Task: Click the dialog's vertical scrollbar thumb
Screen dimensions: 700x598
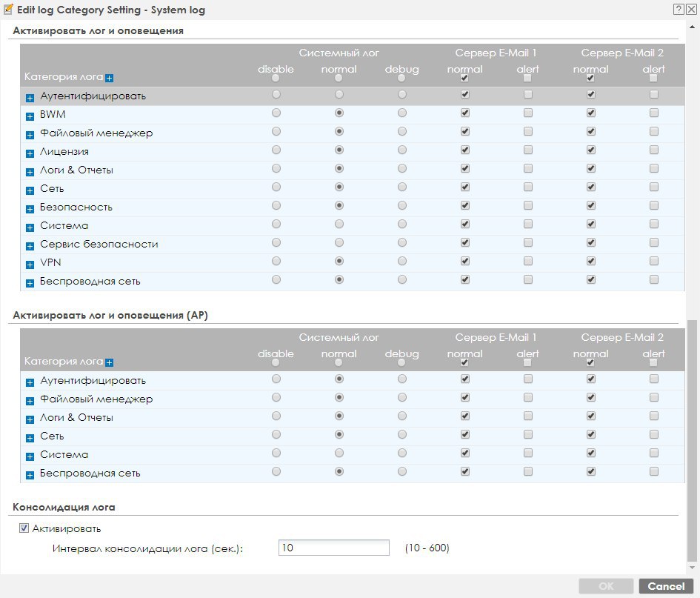Action: point(692,440)
